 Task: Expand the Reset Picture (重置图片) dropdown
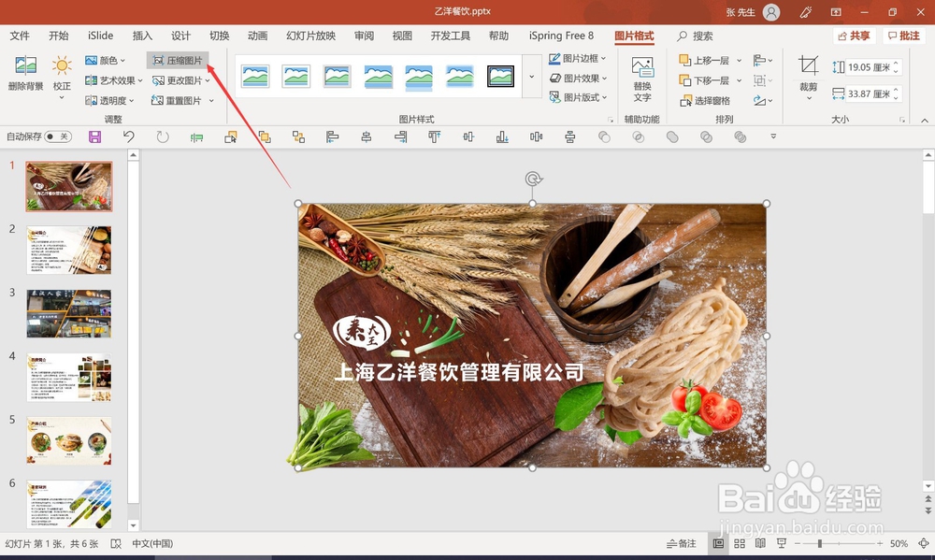(211, 101)
